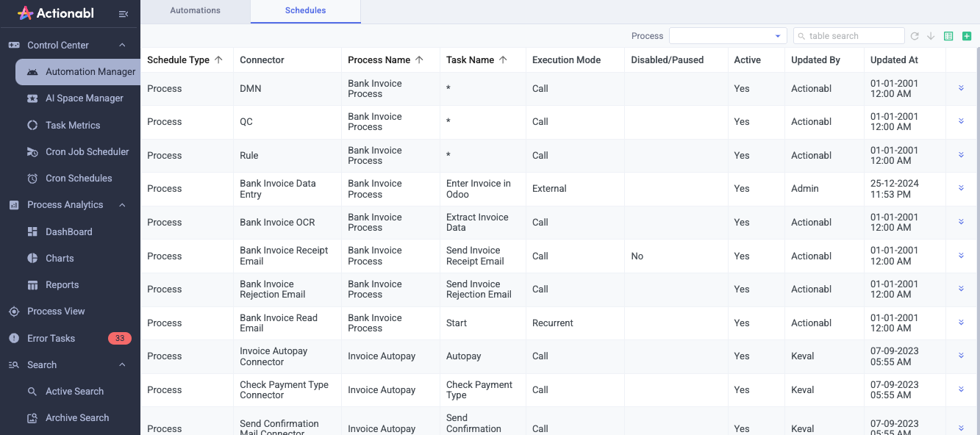
Task: Click the sort arrow on Process Name
Action: click(x=419, y=60)
